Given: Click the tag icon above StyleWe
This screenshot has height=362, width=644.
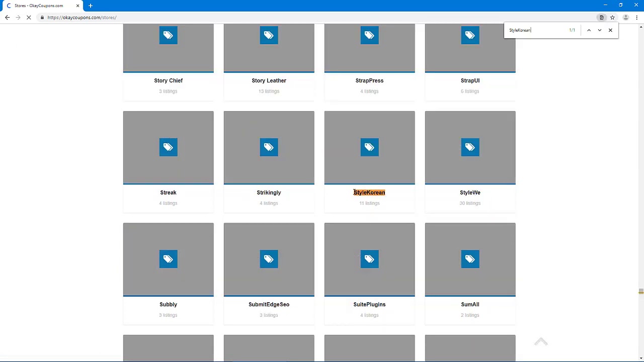Looking at the screenshot, I should coord(470,147).
